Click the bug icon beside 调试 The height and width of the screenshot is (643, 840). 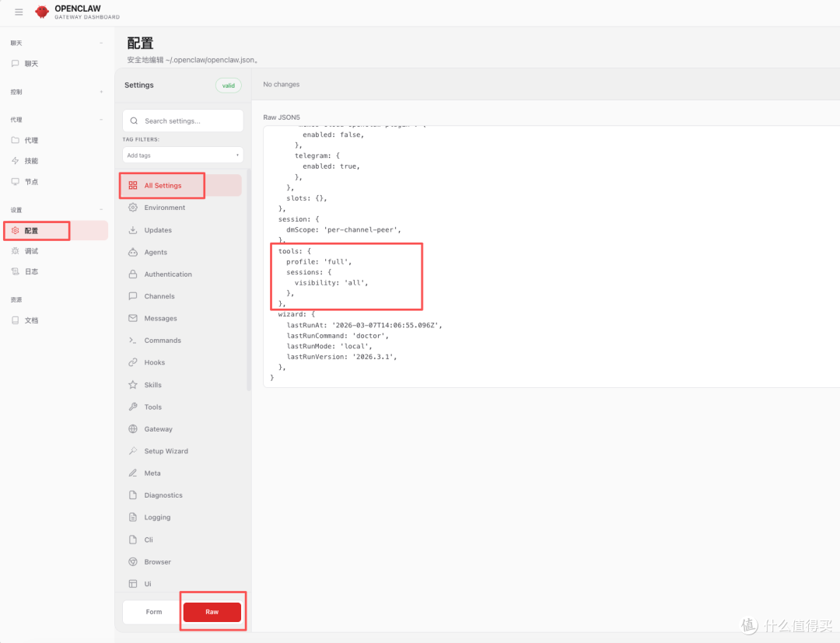click(15, 250)
